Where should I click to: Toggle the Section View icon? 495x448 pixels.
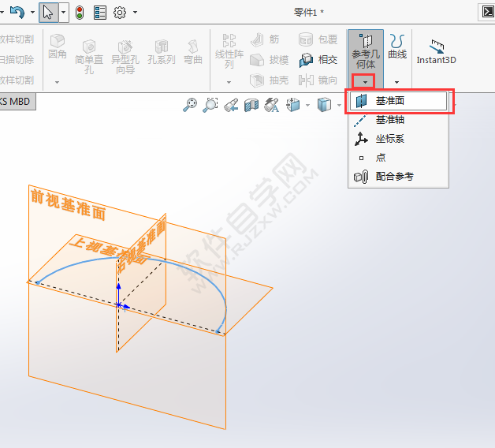(251, 105)
